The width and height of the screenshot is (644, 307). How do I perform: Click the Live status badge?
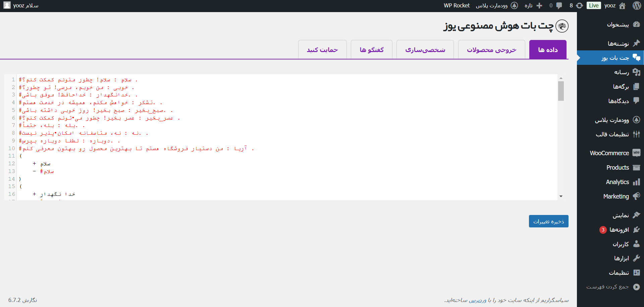[594, 5]
